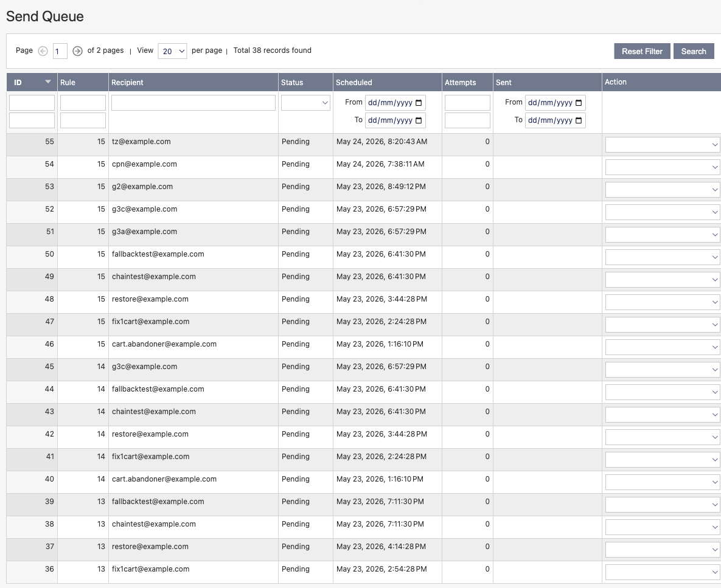The height and width of the screenshot is (588, 721).
Task: Open calendar picker for Sent From date
Action: tap(579, 103)
